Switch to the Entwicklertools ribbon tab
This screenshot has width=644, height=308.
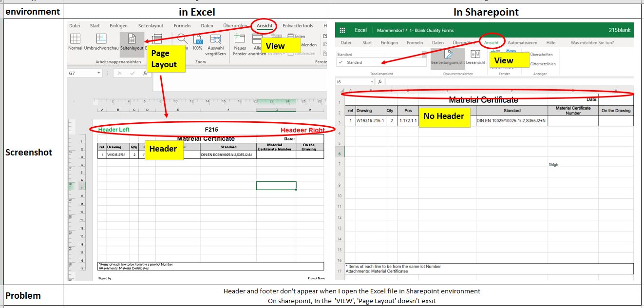coord(299,25)
